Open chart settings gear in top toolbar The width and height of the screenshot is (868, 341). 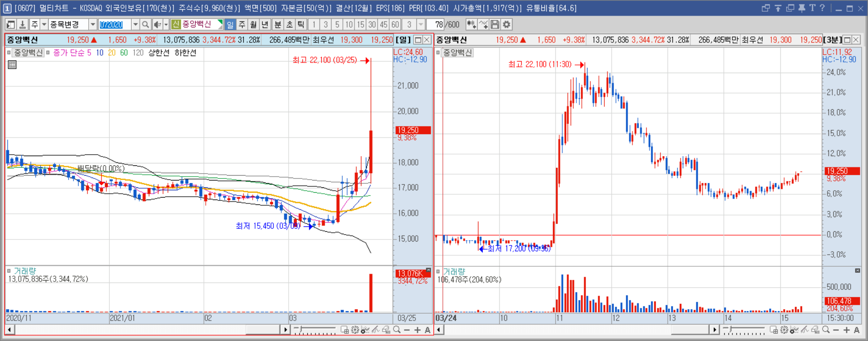[x=507, y=24]
